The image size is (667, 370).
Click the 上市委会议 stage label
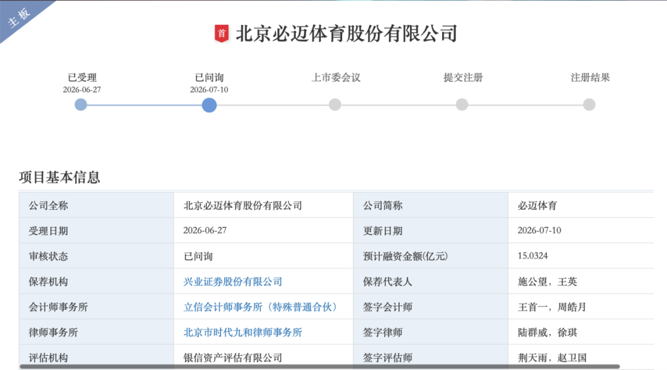pyautogui.click(x=336, y=78)
